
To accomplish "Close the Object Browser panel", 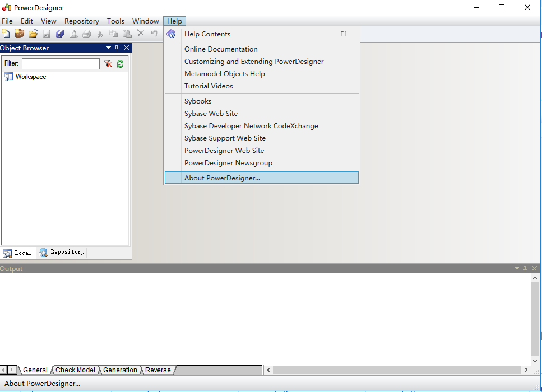I will click(x=127, y=48).
